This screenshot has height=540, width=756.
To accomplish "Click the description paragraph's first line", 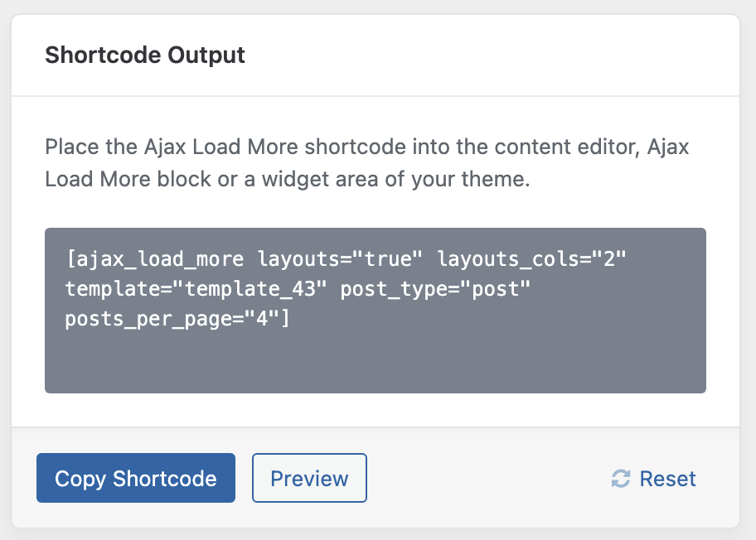I will tap(367, 147).
